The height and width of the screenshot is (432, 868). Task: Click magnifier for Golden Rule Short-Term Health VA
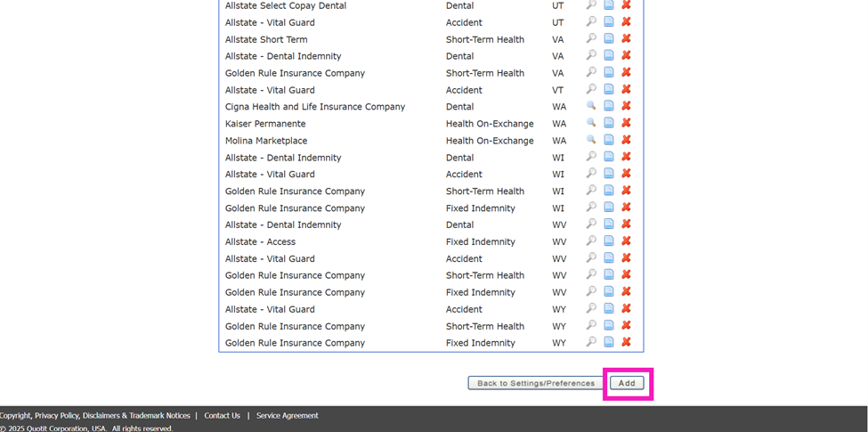click(x=591, y=72)
